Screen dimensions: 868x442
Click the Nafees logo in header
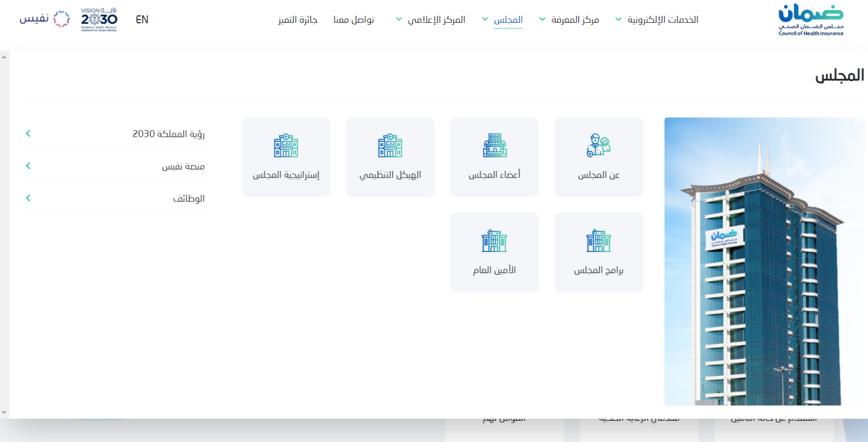click(45, 19)
